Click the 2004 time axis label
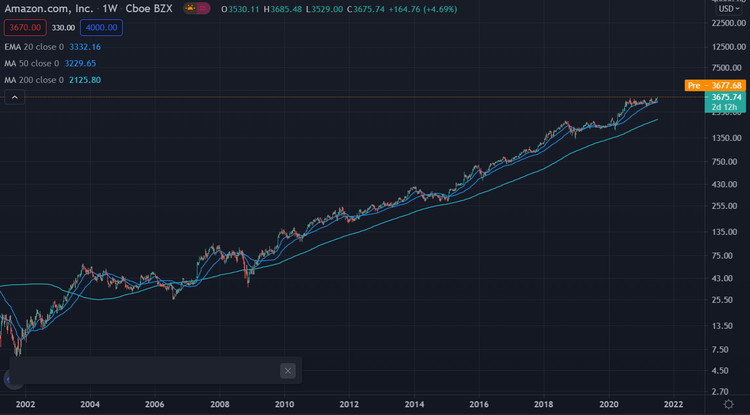 [x=90, y=404]
